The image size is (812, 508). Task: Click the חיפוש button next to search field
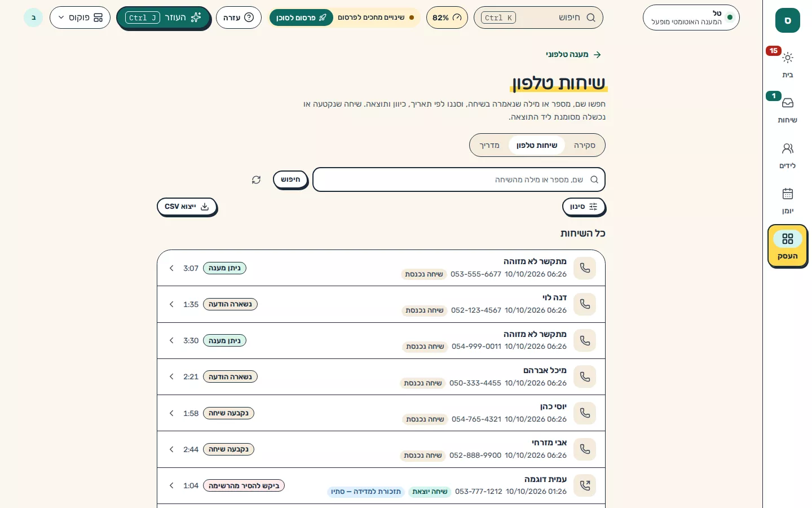click(290, 179)
